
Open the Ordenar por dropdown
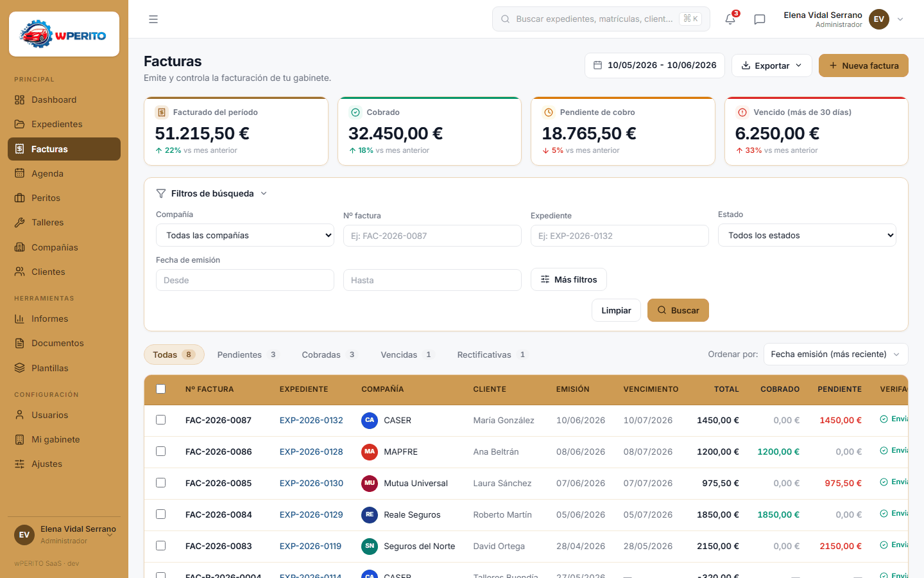pyautogui.click(x=835, y=355)
